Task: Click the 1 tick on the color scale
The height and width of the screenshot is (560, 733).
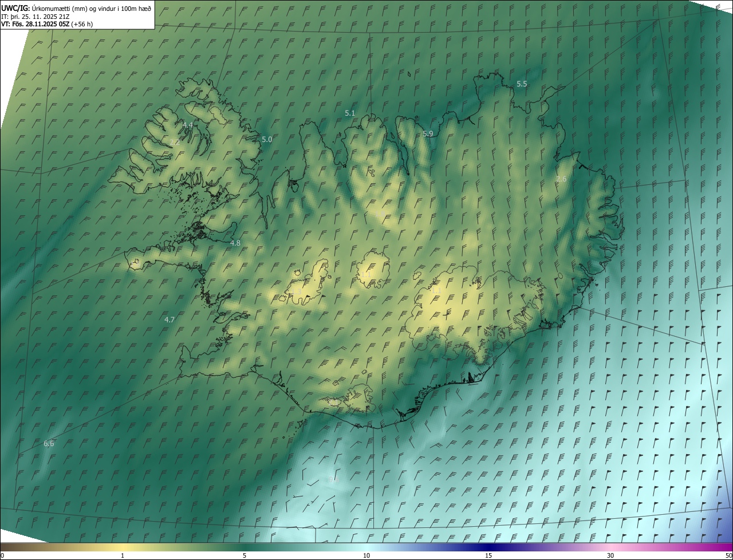Action: pyautogui.click(x=123, y=555)
